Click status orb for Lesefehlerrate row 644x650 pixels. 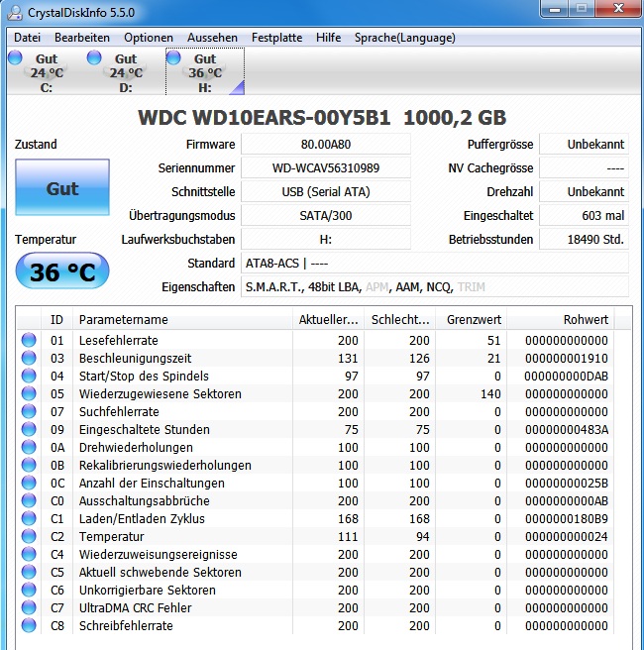click(29, 340)
